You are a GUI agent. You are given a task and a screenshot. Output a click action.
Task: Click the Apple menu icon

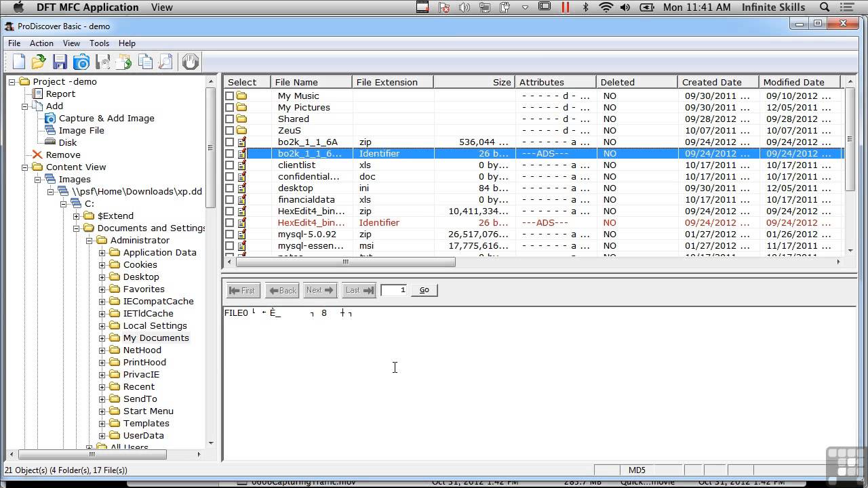coord(19,7)
